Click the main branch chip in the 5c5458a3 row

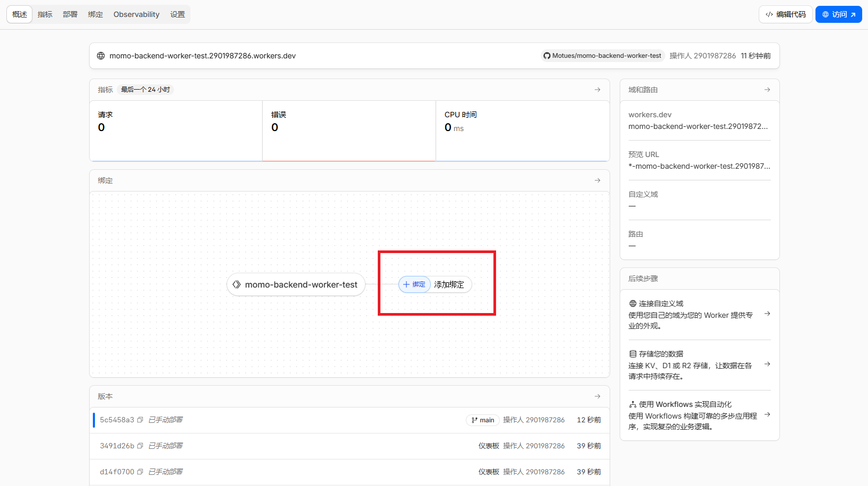tap(483, 420)
